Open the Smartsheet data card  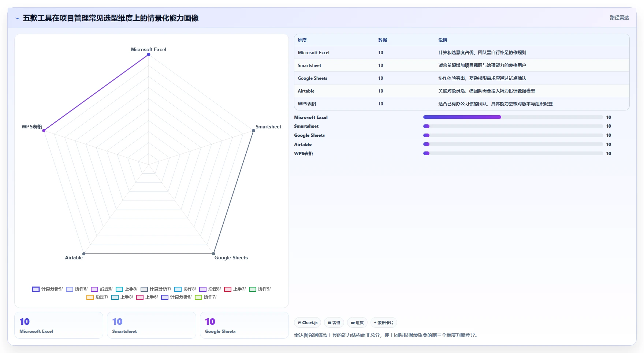(152, 325)
